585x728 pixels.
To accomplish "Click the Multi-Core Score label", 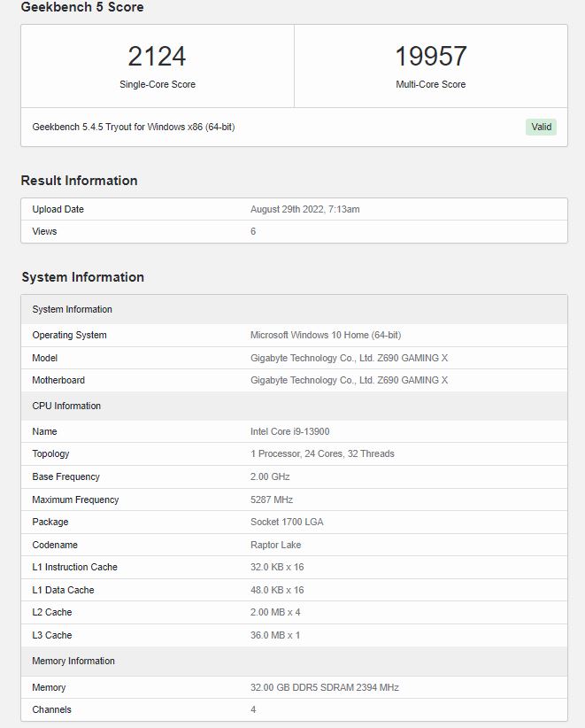I will 430,84.
